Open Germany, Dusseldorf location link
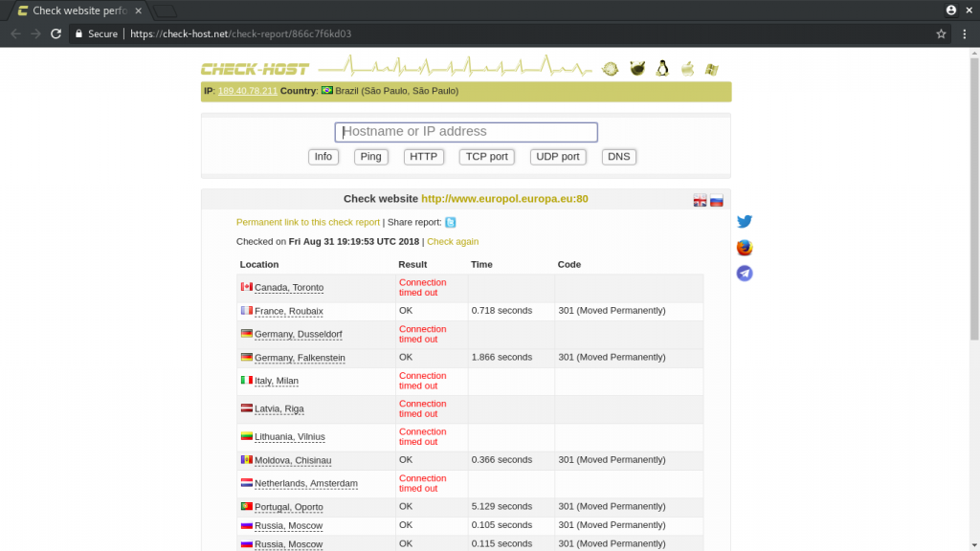The height and width of the screenshot is (551, 980). tap(299, 334)
